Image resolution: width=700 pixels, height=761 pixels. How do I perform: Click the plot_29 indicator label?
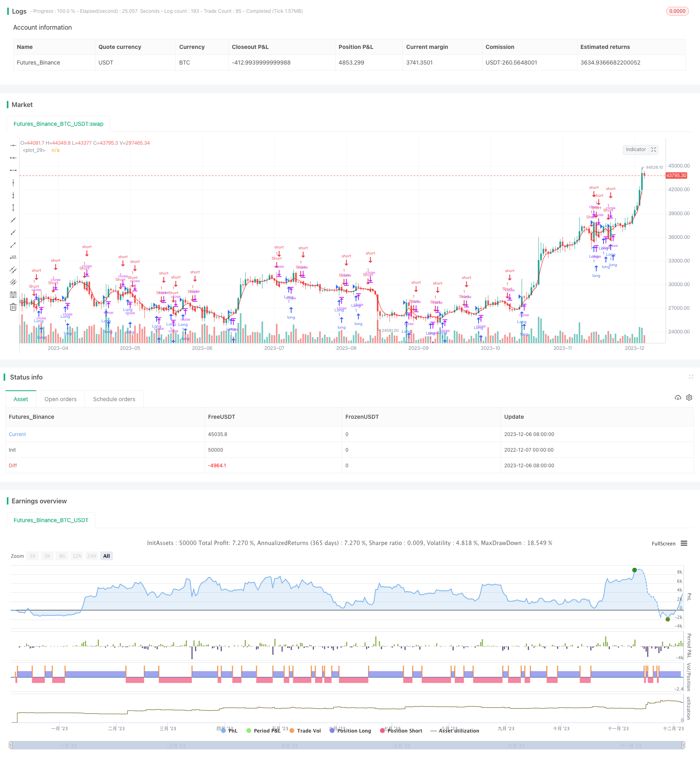[34, 150]
